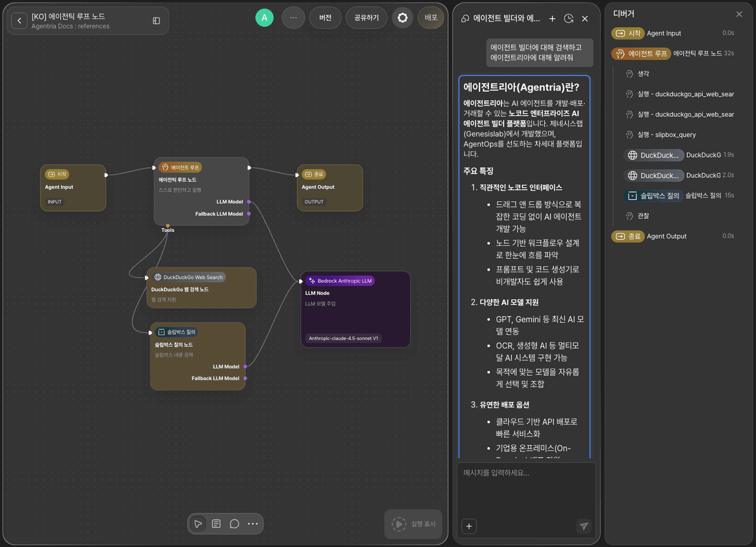Select the comment bubble tool in the bottom toolbar

(235, 524)
